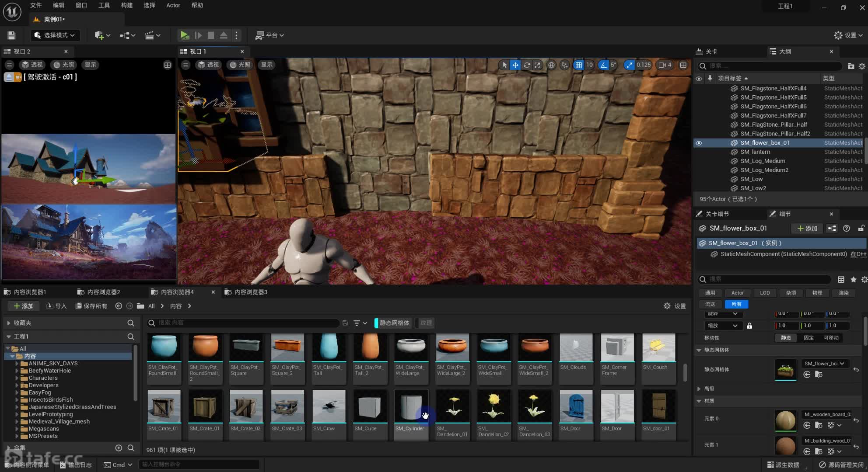
Task: Select the rotate tool in viewport 1
Action: coord(527,65)
